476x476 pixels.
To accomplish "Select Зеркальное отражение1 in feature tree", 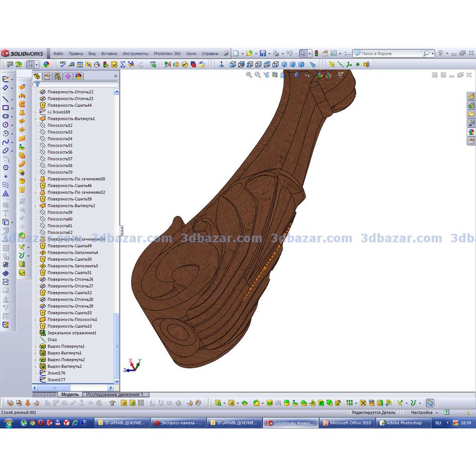I will [x=71, y=333].
